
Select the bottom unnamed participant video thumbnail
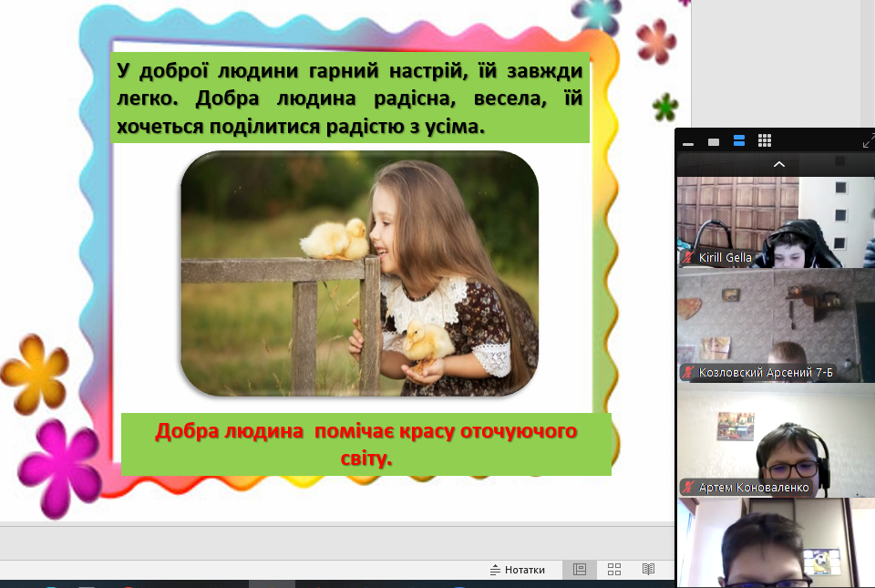(776, 542)
